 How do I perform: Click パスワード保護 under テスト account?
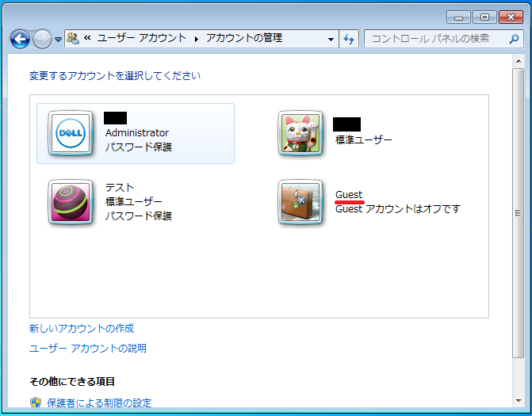(x=139, y=216)
